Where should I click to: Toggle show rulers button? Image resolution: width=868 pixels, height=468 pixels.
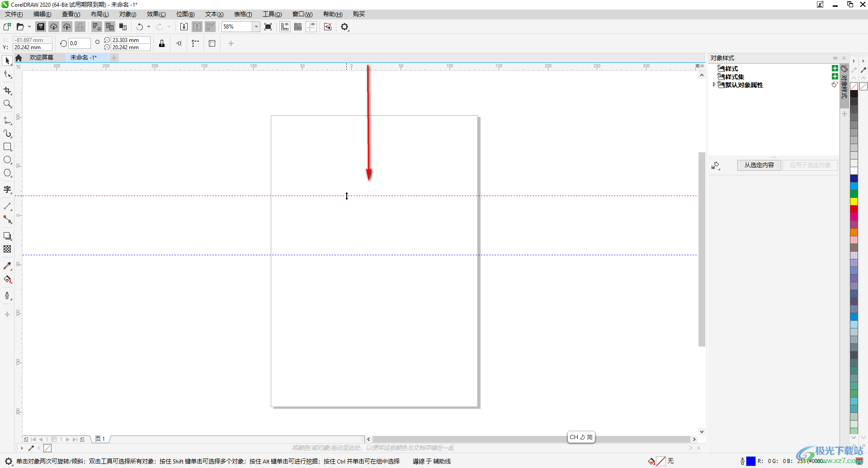(285, 27)
